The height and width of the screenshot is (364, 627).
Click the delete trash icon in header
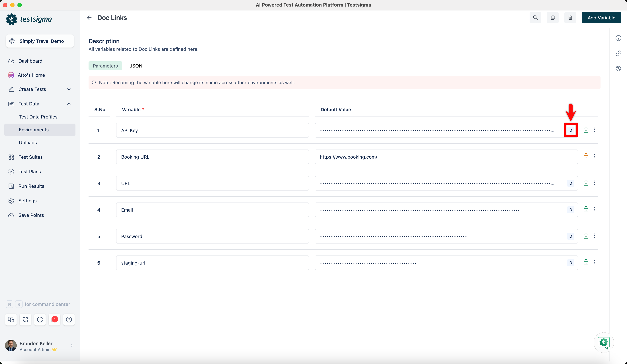point(570,18)
